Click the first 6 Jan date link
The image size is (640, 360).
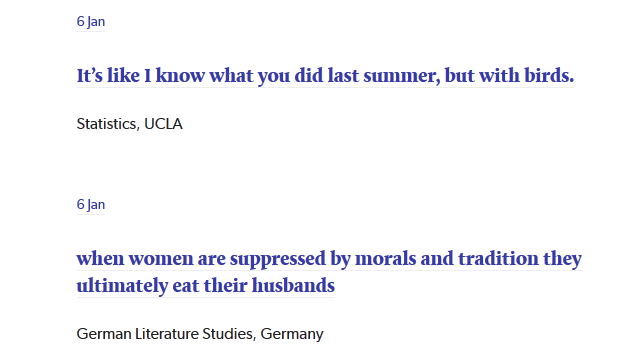[91, 22]
